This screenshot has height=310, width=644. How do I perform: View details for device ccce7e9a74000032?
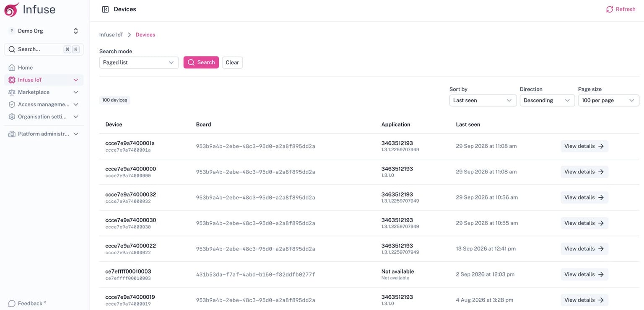(x=584, y=197)
